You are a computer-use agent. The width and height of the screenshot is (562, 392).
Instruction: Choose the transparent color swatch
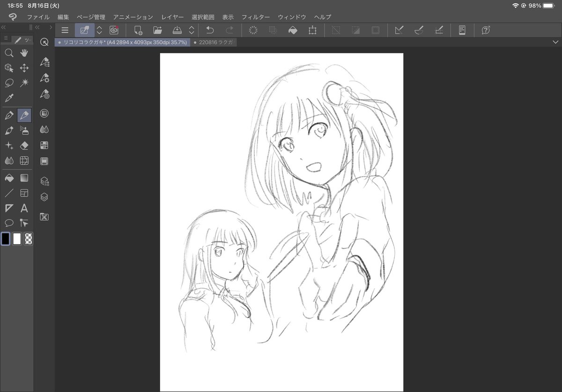pos(29,239)
